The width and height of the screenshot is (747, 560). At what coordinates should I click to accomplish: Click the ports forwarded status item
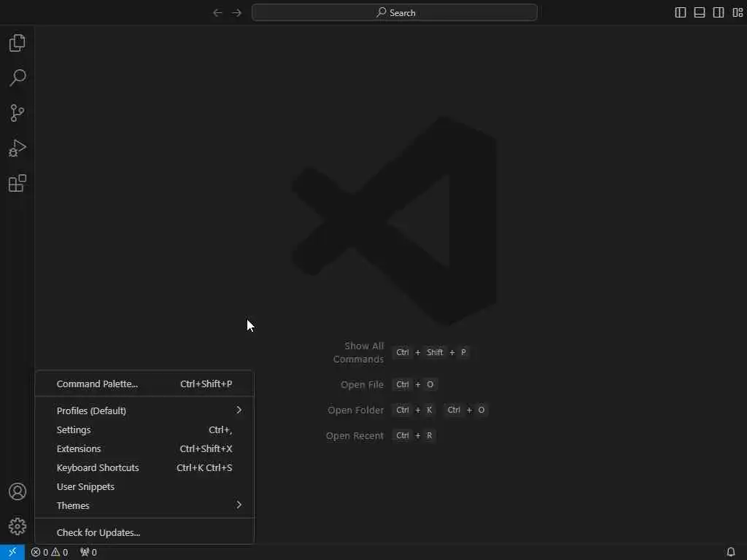coord(88,553)
